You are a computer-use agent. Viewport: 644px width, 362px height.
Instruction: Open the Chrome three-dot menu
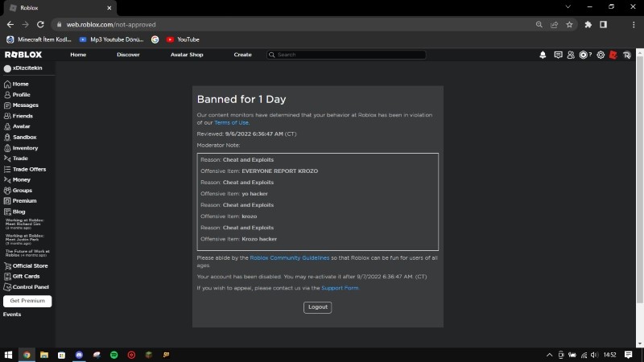click(x=634, y=25)
